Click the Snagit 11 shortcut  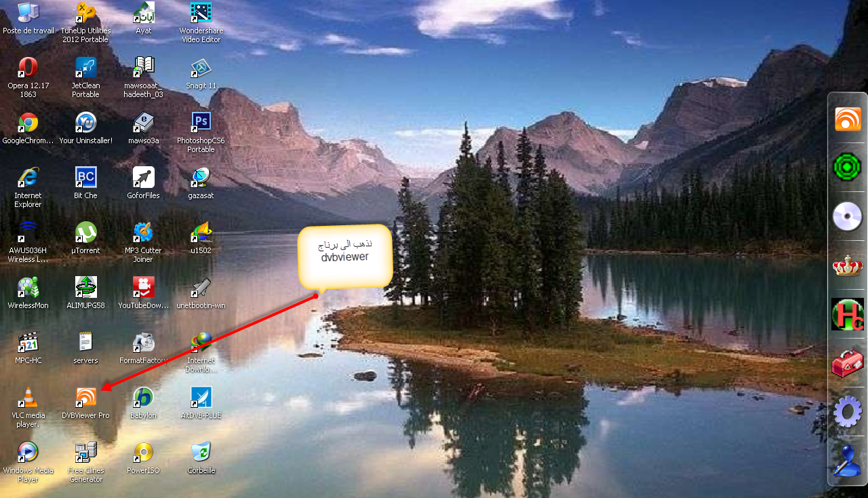[x=201, y=67]
